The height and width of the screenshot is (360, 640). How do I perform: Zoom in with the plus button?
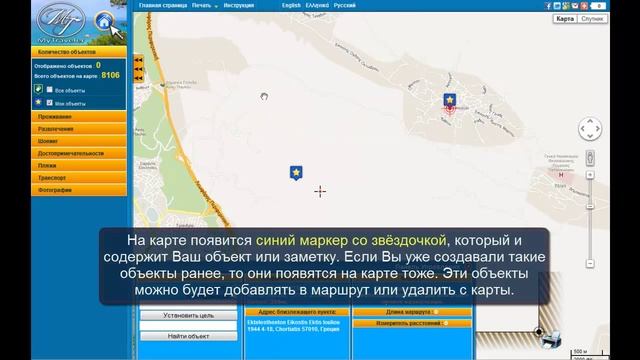click(x=590, y=175)
